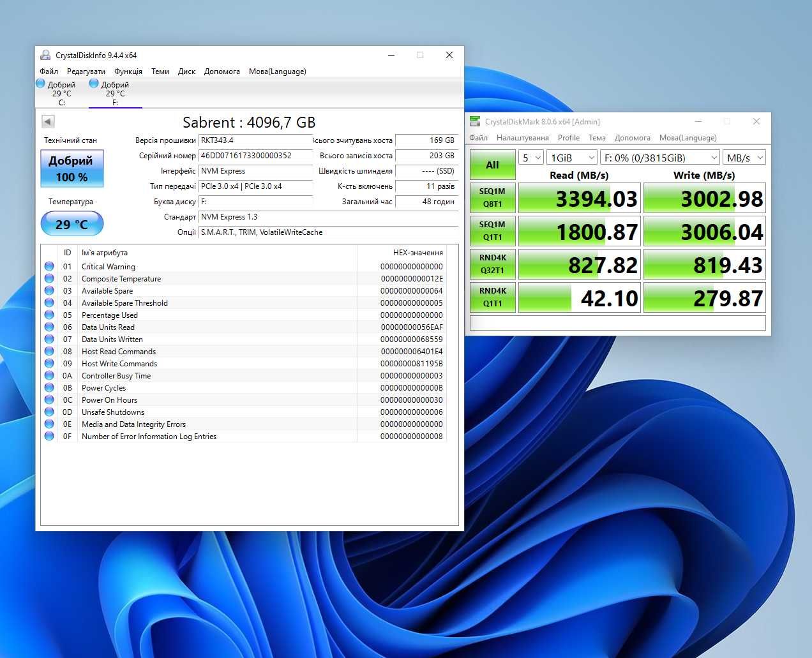Click the Sabrent : 4096,7 GB drive title
Image resolution: width=812 pixels, height=658 pixels.
click(249, 123)
